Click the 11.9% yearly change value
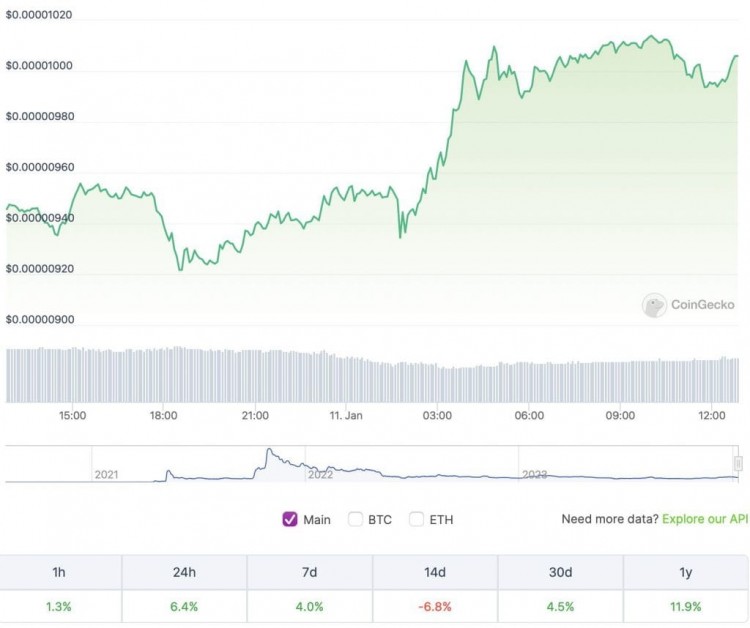The height and width of the screenshot is (628, 750). tap(685, 606)
